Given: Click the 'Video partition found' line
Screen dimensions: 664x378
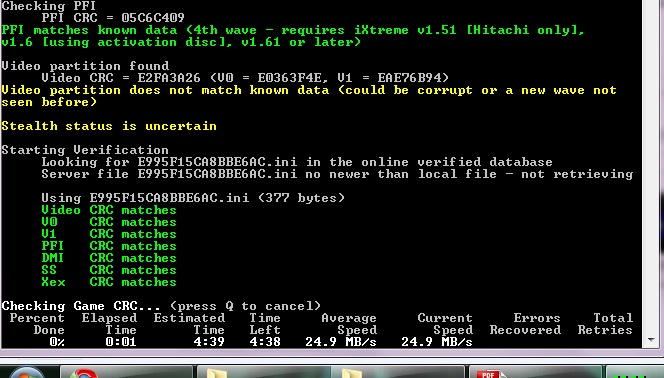Looking at the screenshot, I should pos(85,66).
